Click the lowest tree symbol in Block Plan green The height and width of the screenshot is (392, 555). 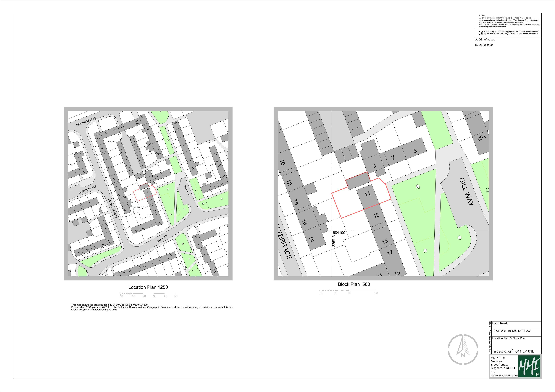click(x=425, y=251)
